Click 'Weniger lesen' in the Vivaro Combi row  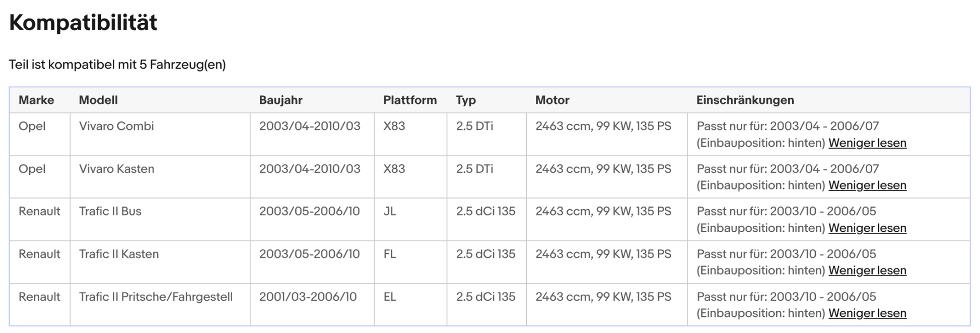pyautogui.click(x=867, y=143)
